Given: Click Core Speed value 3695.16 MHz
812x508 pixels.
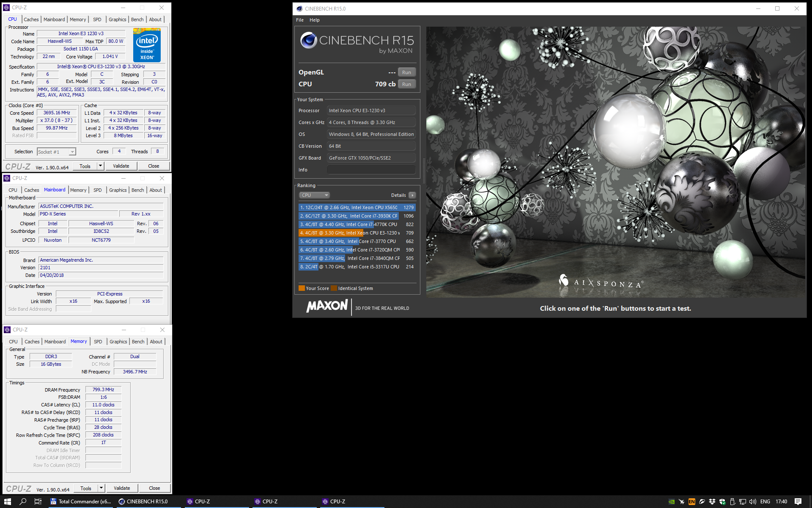Looking at the screenshot, I should [x=57, y=113].
